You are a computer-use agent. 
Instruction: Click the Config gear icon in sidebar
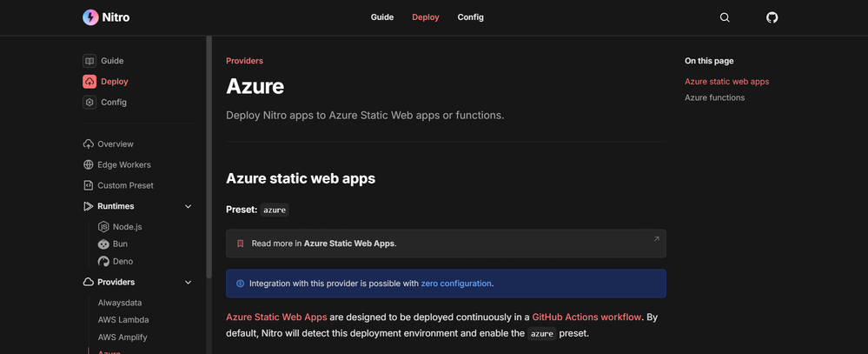click(x=89, y=102)
